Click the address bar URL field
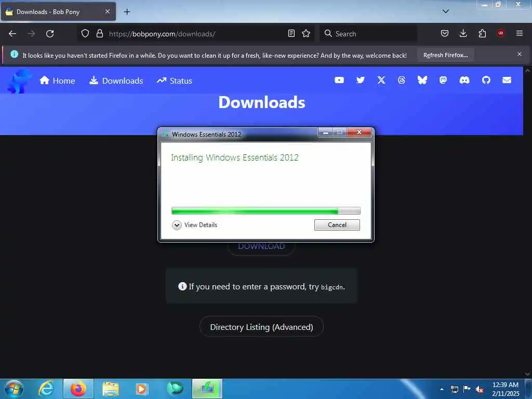Screen dimensions: 532x399 coord(197,34)
